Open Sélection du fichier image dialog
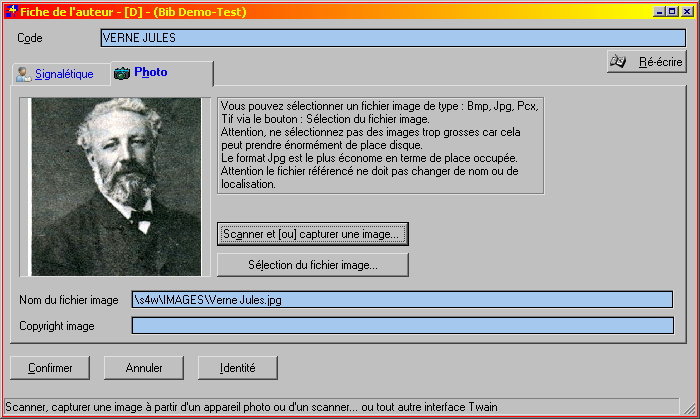Viewport: 700px width, 419px height. [312, 265]
